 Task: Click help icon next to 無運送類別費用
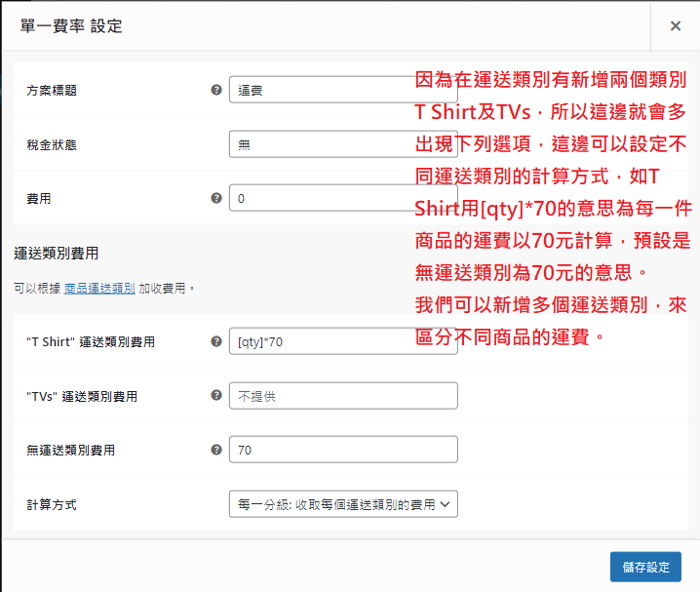pyautogui.click(x=216, y=450)
